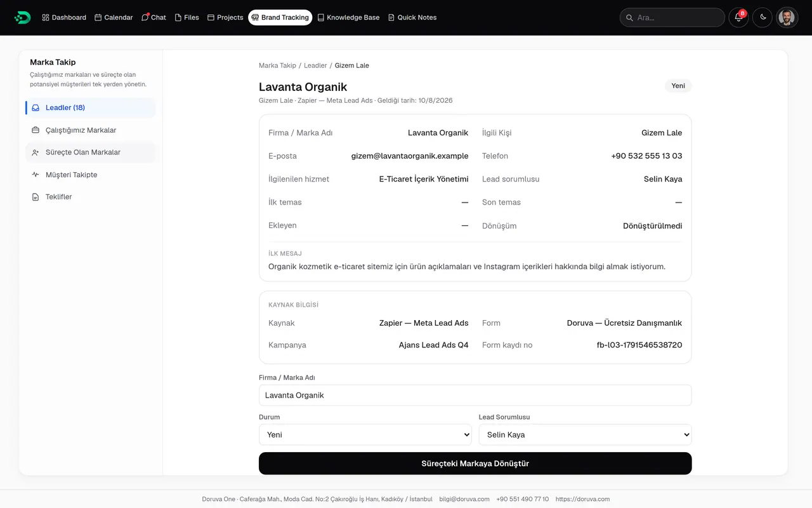The height and width of the screenshot is (508, 812).
Task: Click the Leadler inbox icon
Action: pyautogui.click(x=36, y=108)
